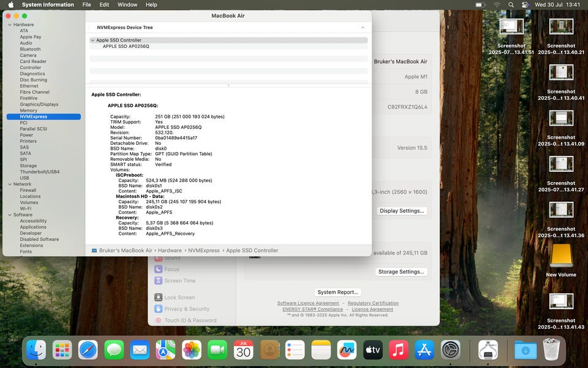Open the File menu
The height and width of the screenshot is (368, 588).
86,5
